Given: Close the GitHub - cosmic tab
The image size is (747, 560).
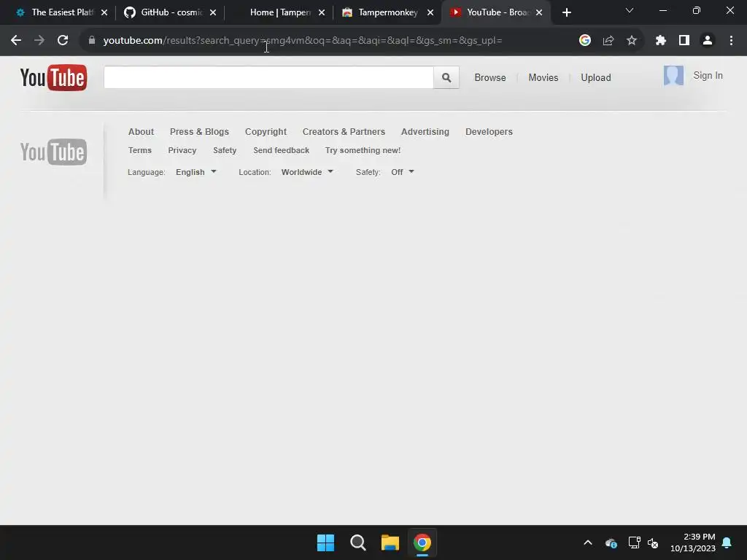Looking at the screenshot, I should [x=213, y=12].
